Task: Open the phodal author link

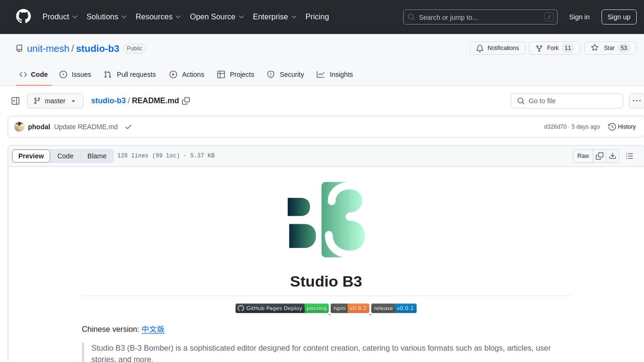Action: coord(39,127)
